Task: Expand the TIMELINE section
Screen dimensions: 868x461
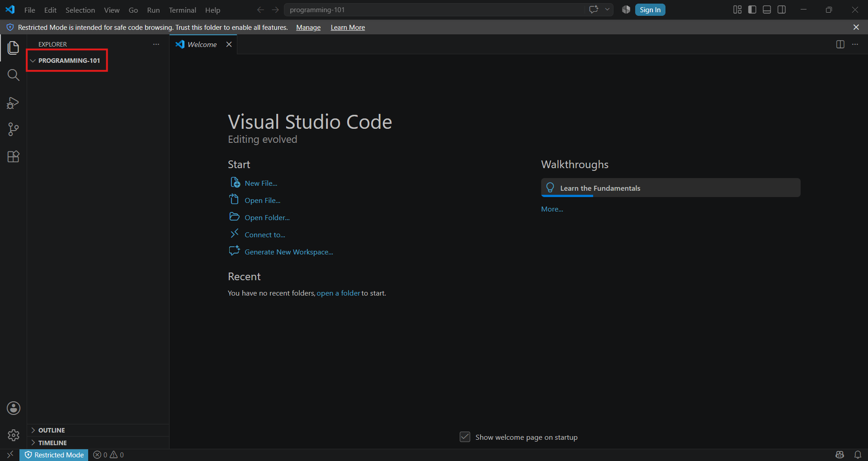Action: 98,443
